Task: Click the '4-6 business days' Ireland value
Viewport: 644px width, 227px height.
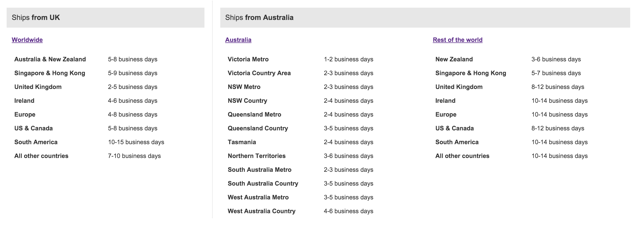Action: pos(133,101)
